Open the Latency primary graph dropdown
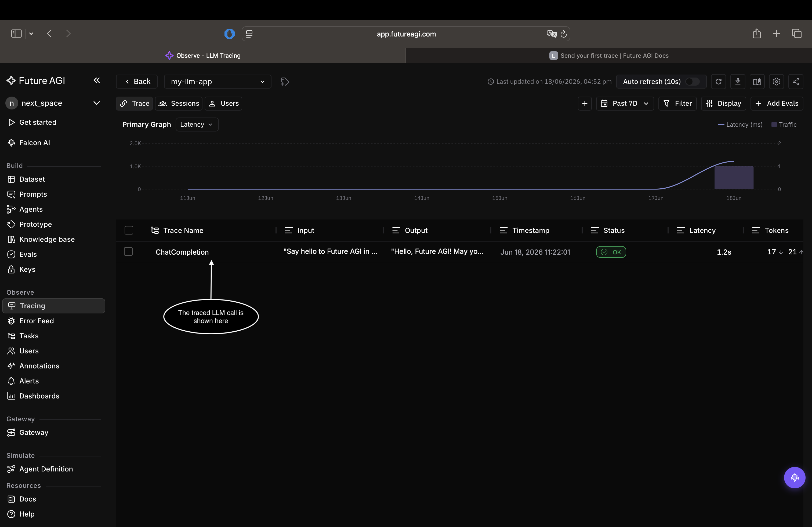Image resolution: width=812 pixels, height=527 pixels. 197,125
